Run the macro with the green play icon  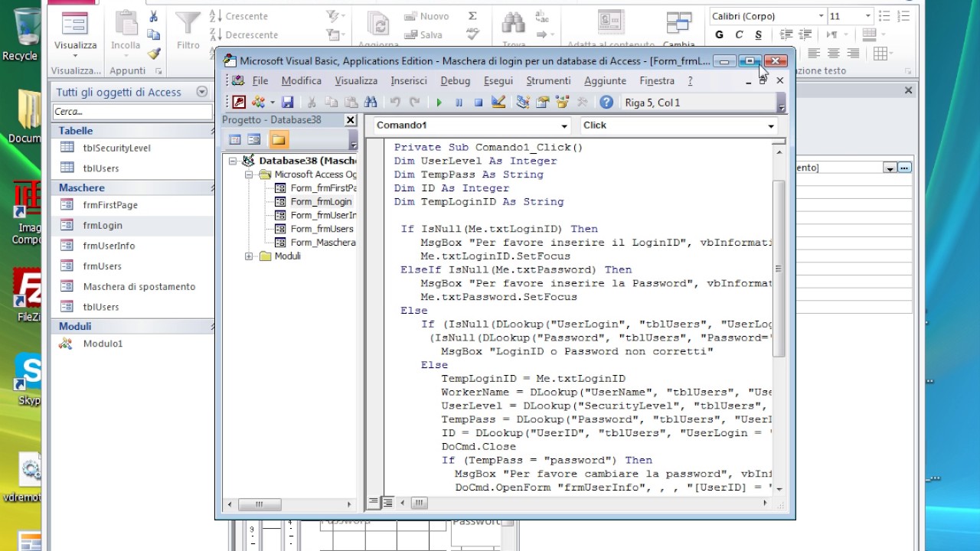tap(439, 102)
